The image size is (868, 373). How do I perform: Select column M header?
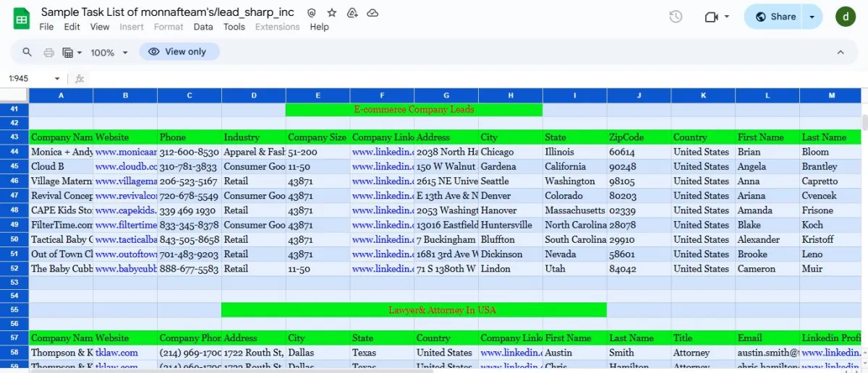pyautogui.click(x=832, y=95)
